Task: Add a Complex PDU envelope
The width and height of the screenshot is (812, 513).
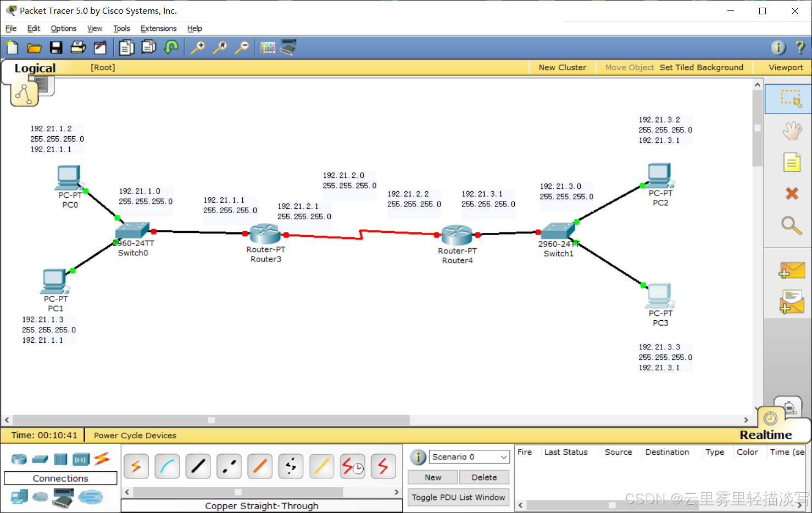Action: [792, 302]
